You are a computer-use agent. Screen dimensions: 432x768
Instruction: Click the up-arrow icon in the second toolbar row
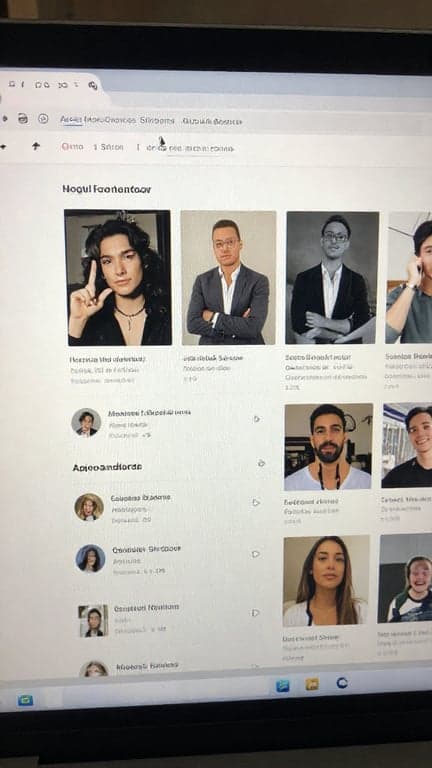coord(36,146)
